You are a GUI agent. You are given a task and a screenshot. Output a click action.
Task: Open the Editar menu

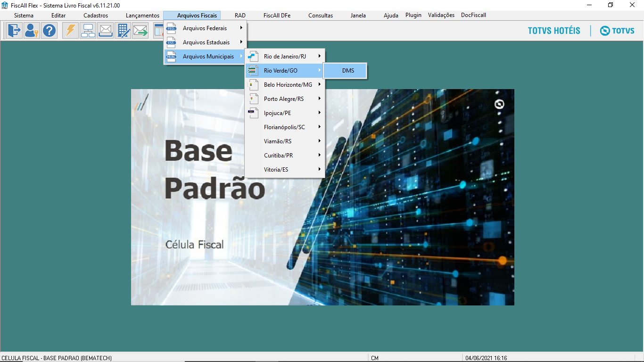(x=58, y=16)
